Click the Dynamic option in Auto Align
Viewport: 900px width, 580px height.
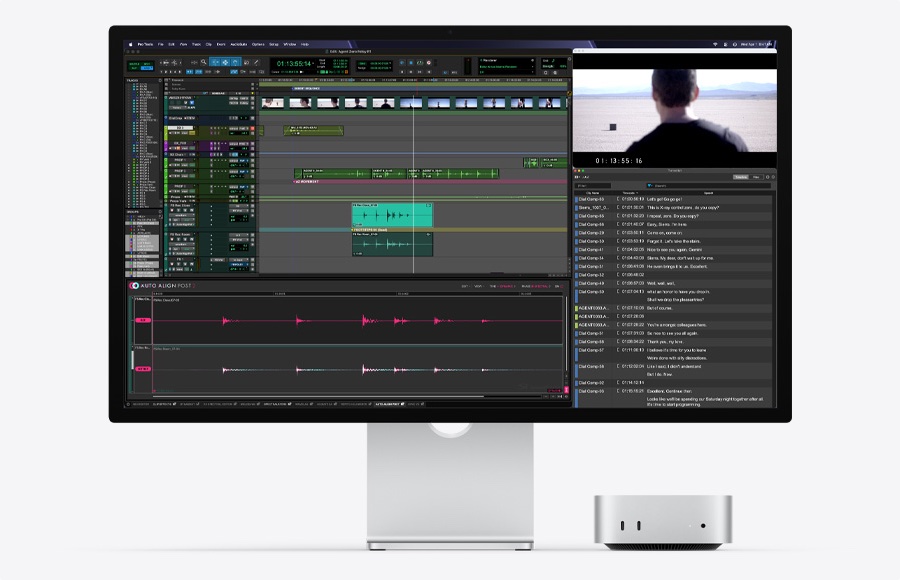pos(506,286)
